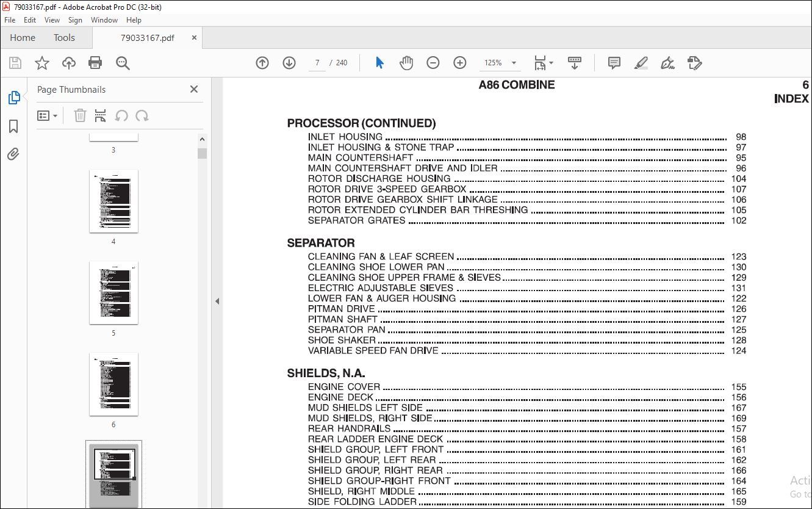Screen dimensions: 812x509
Task: Add a sticky note comment
Action: coord(614,63)
